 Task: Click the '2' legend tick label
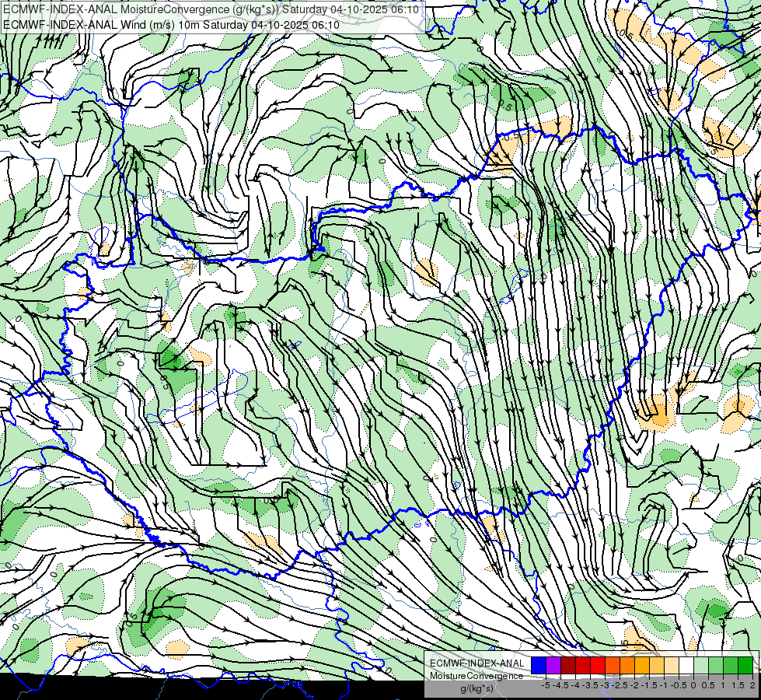(752, 685)
